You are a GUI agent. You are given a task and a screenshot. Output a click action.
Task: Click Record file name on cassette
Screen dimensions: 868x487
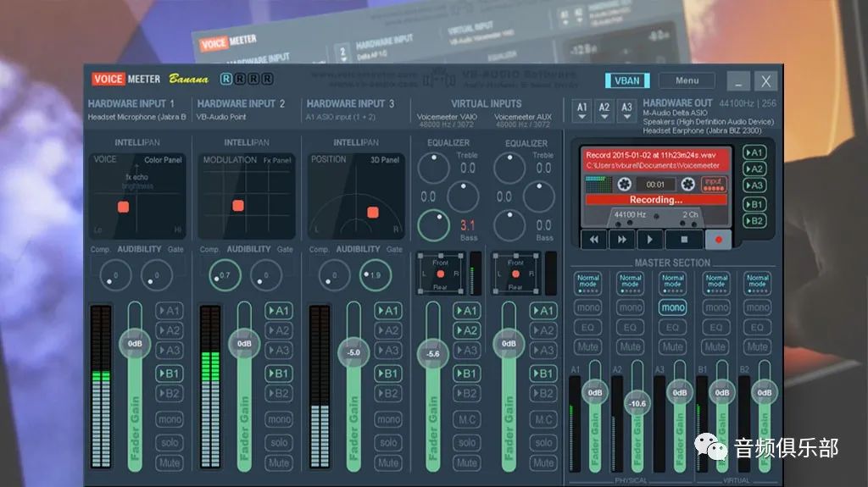(x=650, y=156)
